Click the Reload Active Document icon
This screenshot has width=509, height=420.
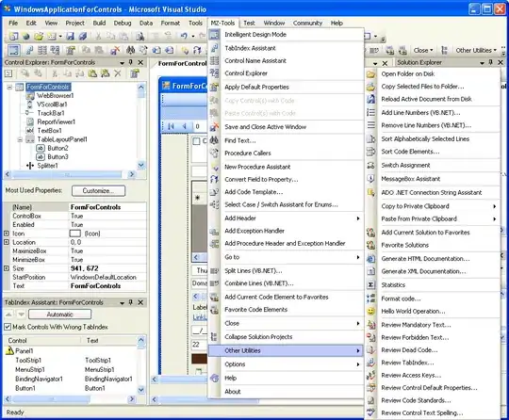371,99
